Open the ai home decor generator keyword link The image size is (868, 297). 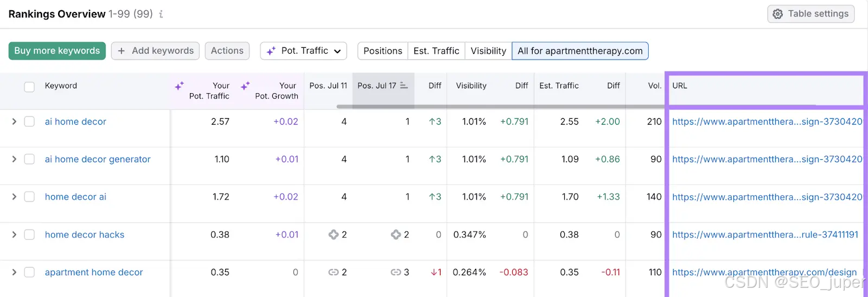tap(98, 159)
